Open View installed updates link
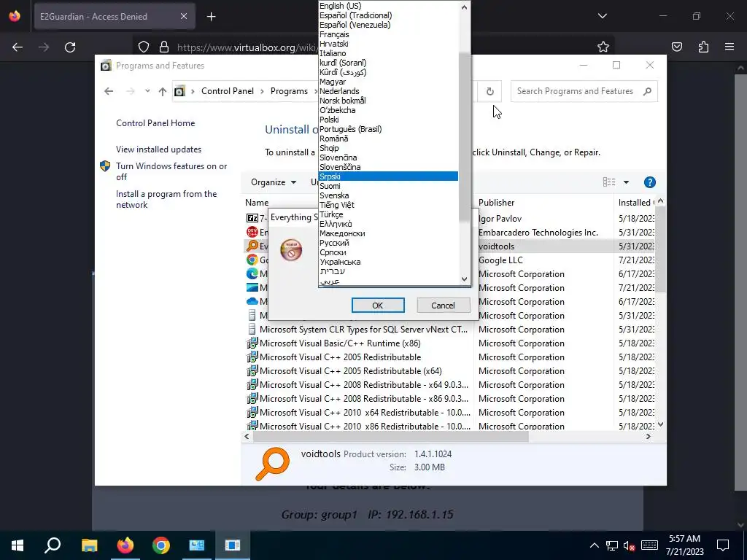The height and width of the screenshot is (560, 747). point(158,149)
